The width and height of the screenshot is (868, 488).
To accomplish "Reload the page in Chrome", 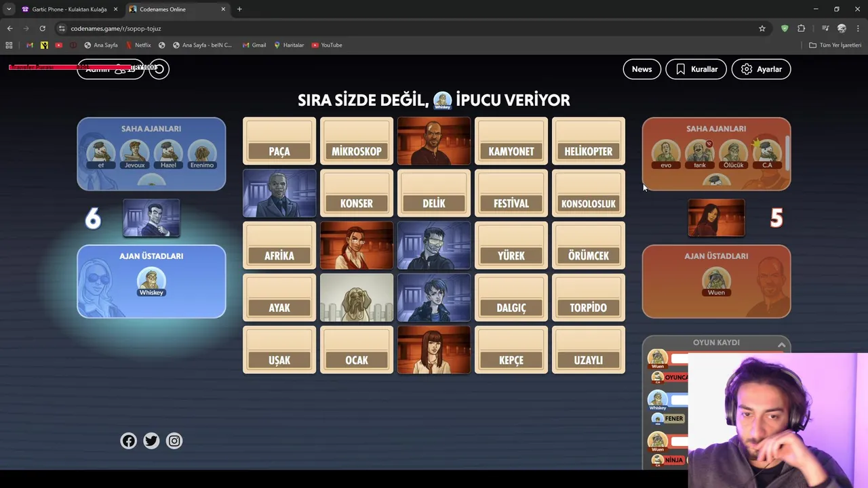I will [x=42, y=28].
